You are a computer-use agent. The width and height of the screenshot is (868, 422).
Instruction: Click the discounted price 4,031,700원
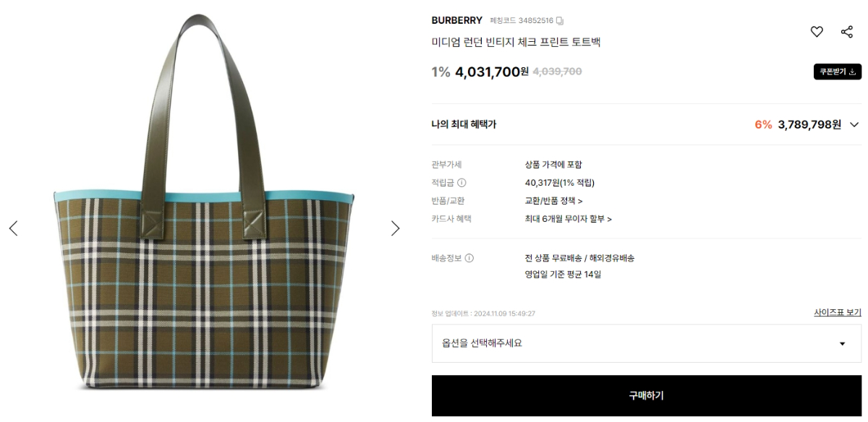(x=492, y=72)
